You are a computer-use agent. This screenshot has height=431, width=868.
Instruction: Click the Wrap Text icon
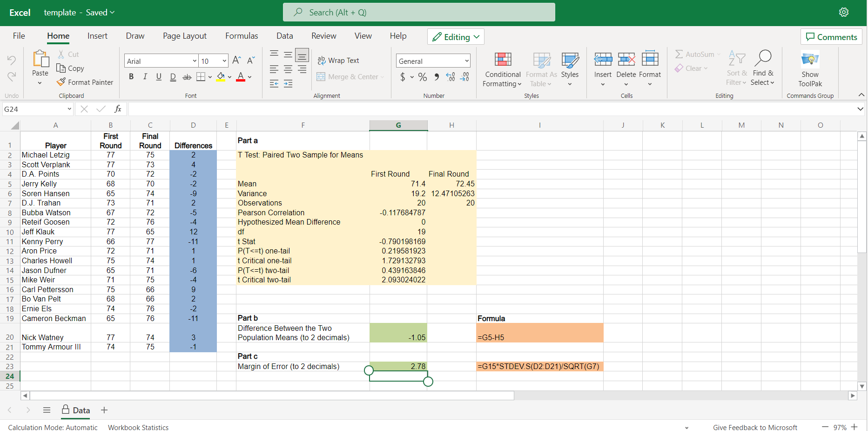[321, 60]
